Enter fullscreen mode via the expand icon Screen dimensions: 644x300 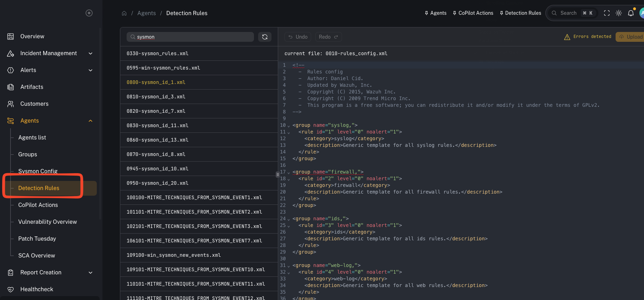[607, 13]
